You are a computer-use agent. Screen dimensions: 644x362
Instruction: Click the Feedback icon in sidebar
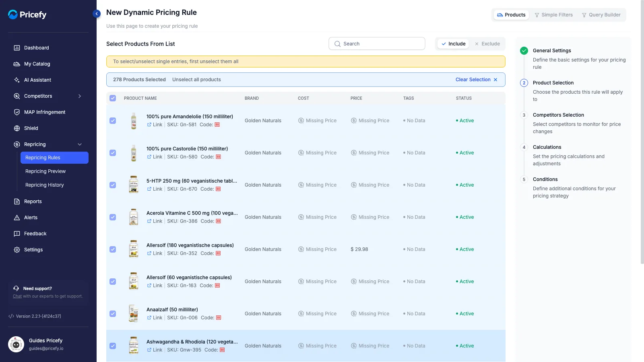[17, 234]
